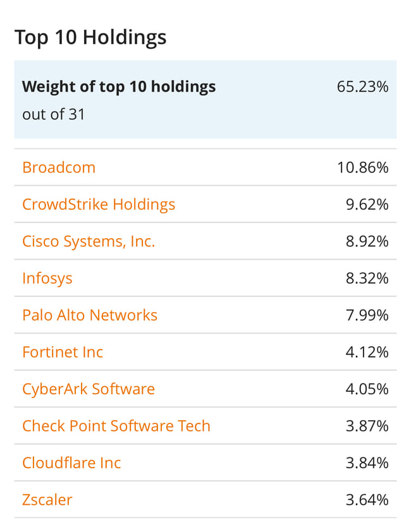Click the 9.62% CrowdStrike weight
The image size is (411, 532).
point(367,205)
